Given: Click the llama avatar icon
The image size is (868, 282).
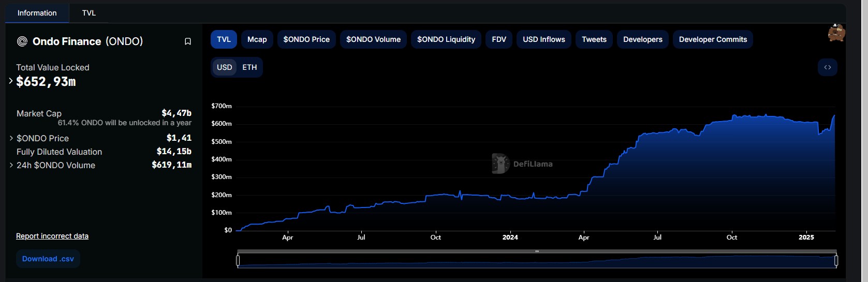Looking at the screenshot, I should [x=836, y=33].
